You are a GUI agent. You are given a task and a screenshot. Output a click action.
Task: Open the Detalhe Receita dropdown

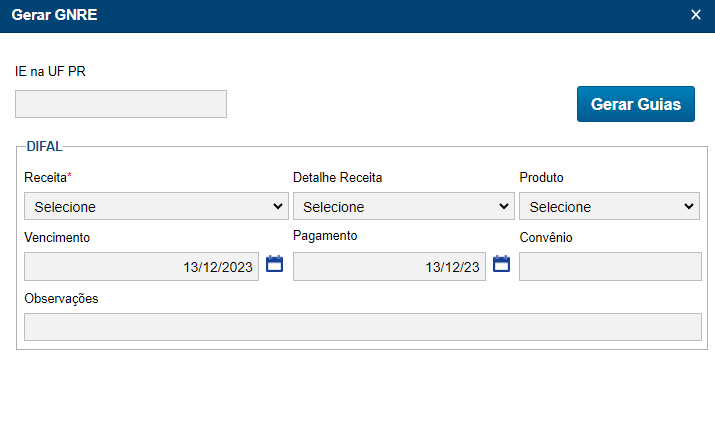403,207
